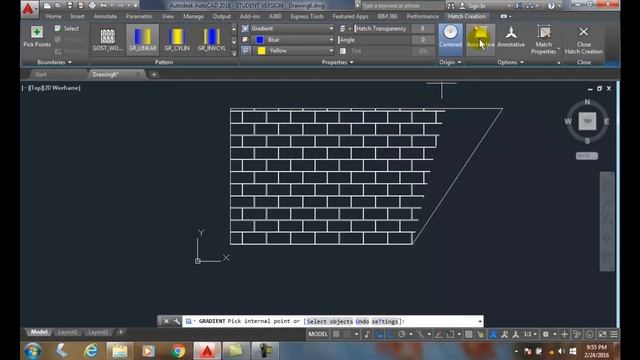The image size is (640, 360).
Task: Toggle Object Snap in the status bar
Action: [450, 334]
